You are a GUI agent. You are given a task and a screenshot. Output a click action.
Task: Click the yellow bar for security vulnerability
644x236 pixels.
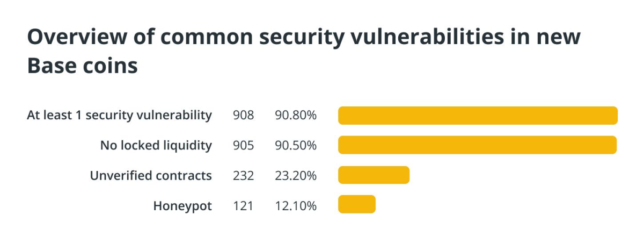(478, 116)
